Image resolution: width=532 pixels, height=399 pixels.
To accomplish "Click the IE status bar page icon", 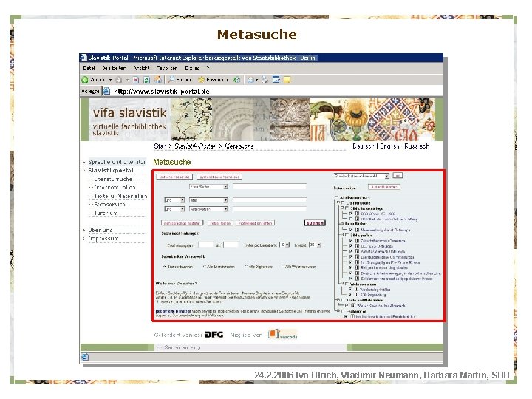I will point(85,357).
